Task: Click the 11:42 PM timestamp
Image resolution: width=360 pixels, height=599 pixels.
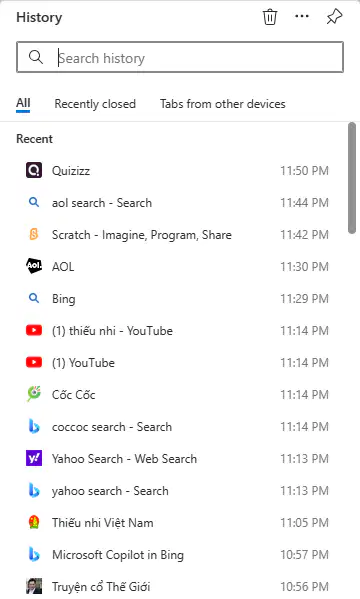Action: 304,235
